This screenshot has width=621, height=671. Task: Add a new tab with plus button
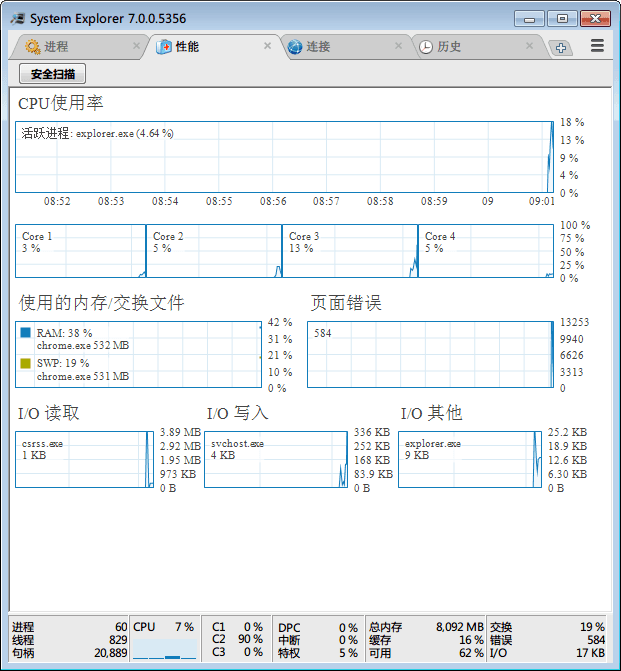coord(561,48)
